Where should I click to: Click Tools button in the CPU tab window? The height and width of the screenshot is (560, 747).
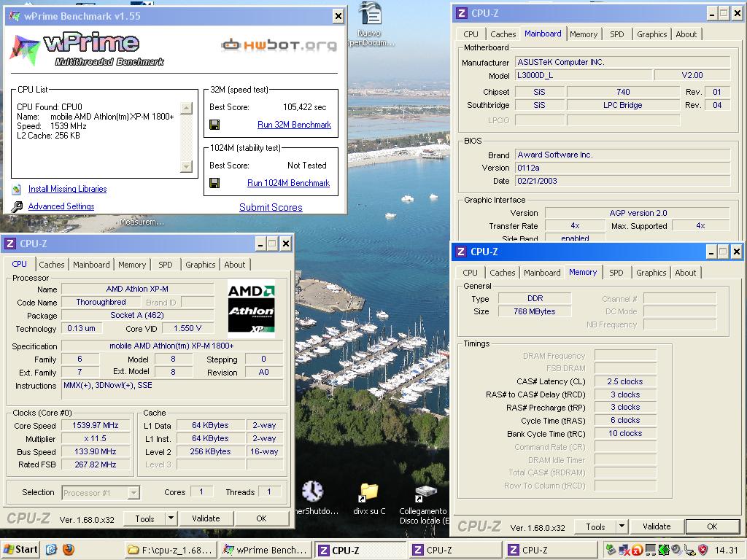[144, 518]
